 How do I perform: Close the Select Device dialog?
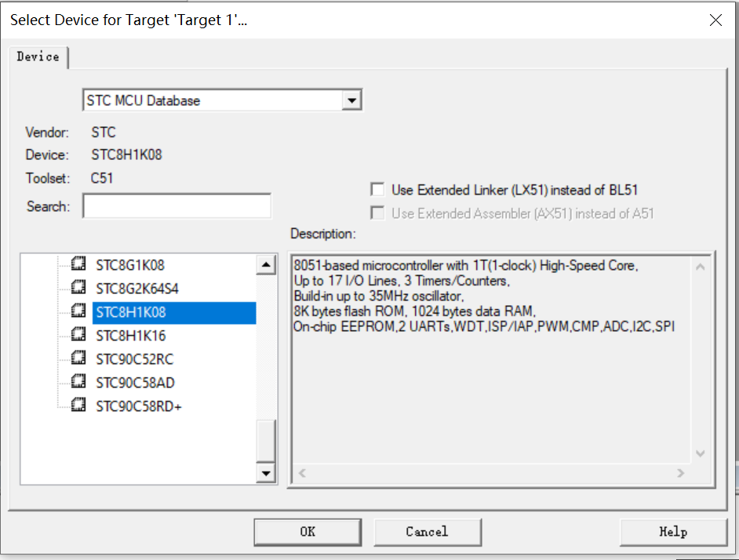tap(715, 20)
